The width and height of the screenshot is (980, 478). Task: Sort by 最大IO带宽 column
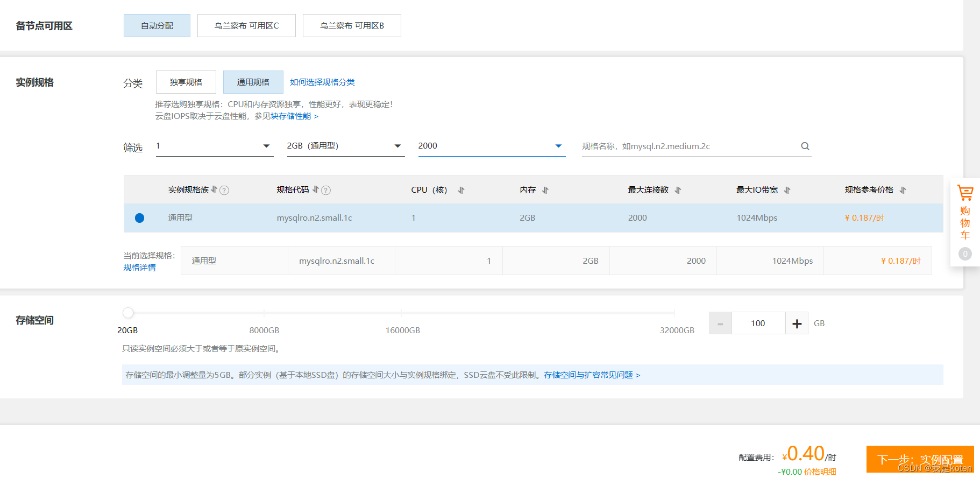click(x=787, y=190)
